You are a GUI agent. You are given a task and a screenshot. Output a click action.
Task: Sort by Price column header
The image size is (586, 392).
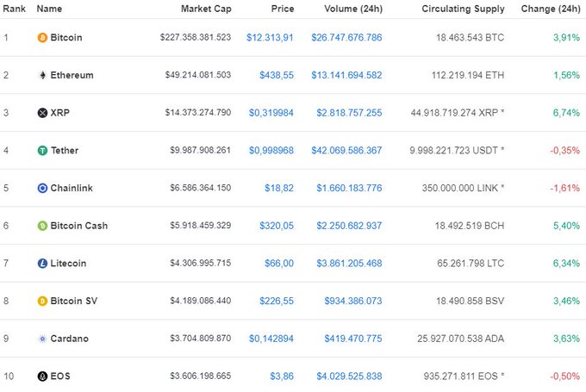click(283, 9)
